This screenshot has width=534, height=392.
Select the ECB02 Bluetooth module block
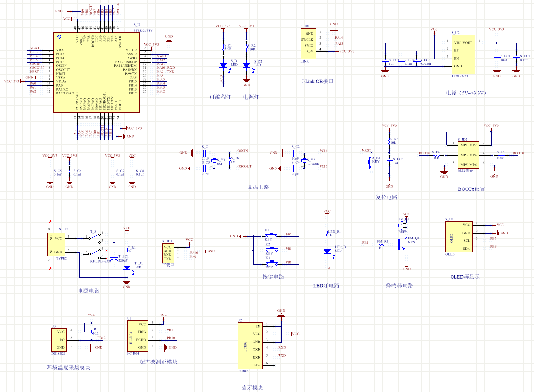(249, 345)
